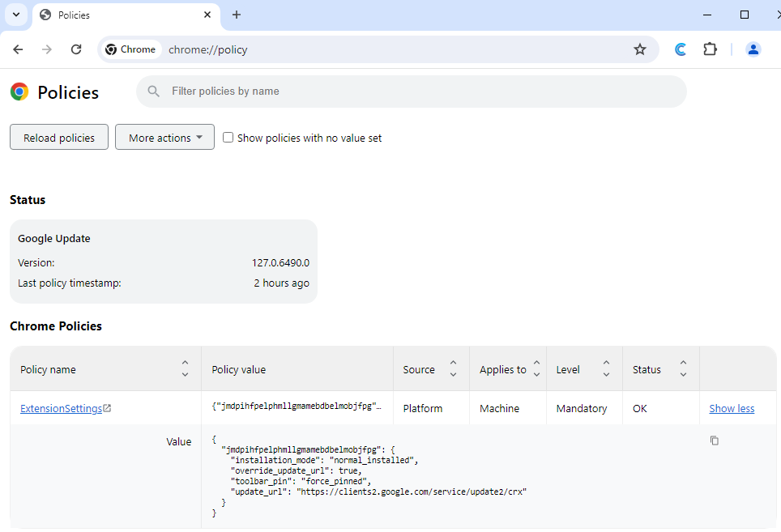Click the update_url line in JSON value
The width and height of the screenshot is (781, 532).
click(378, 492)
